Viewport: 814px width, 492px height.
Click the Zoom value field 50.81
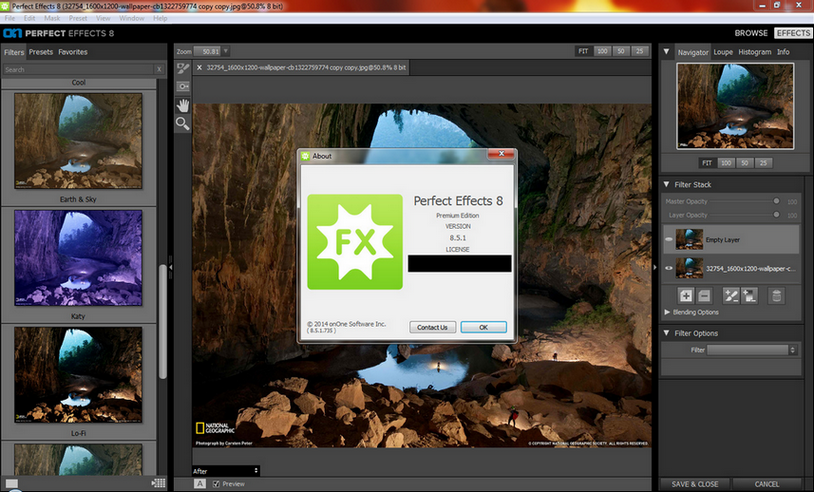pyautogui.click(x=208, y=51)
